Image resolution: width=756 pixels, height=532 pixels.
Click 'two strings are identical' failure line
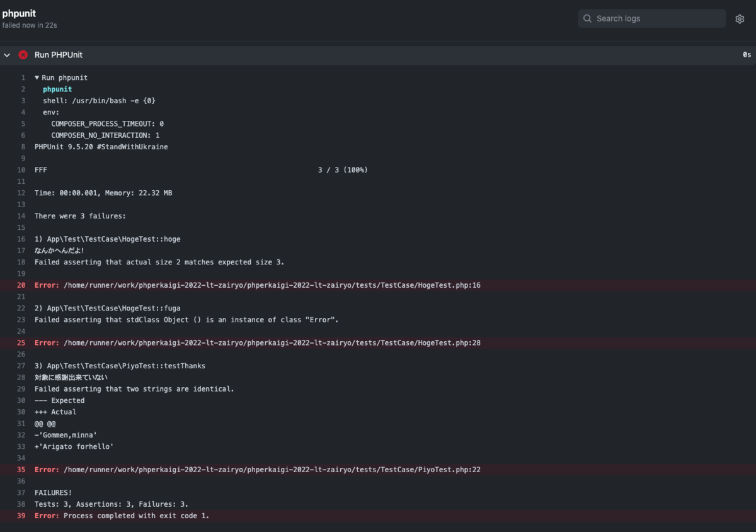(134, 389)
